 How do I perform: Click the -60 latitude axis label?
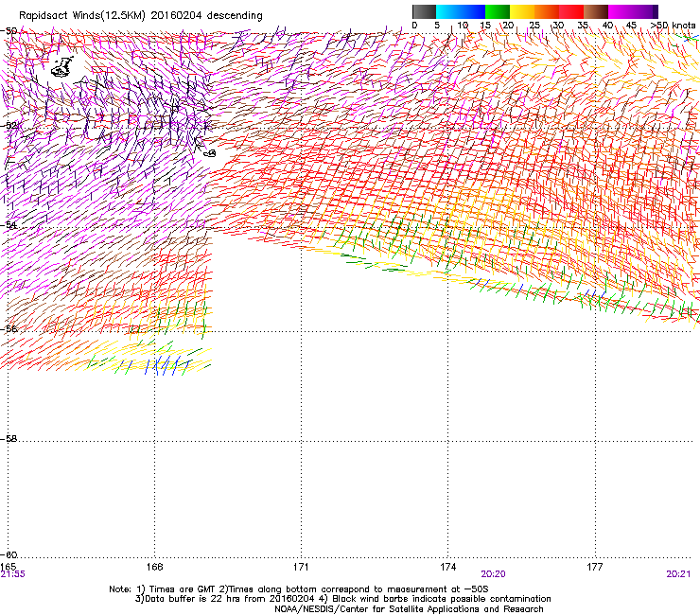pyautogui.click(x=9, y=554)
